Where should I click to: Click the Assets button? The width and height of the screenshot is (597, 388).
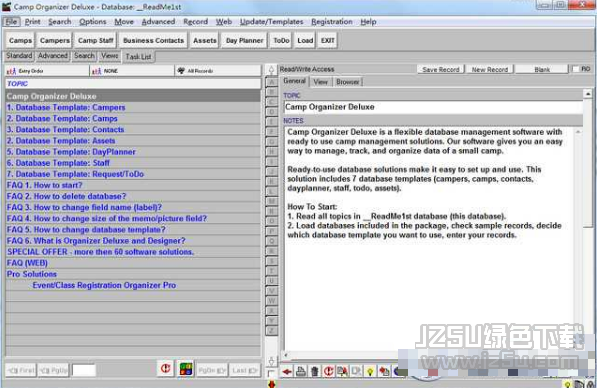pos(204,40)
